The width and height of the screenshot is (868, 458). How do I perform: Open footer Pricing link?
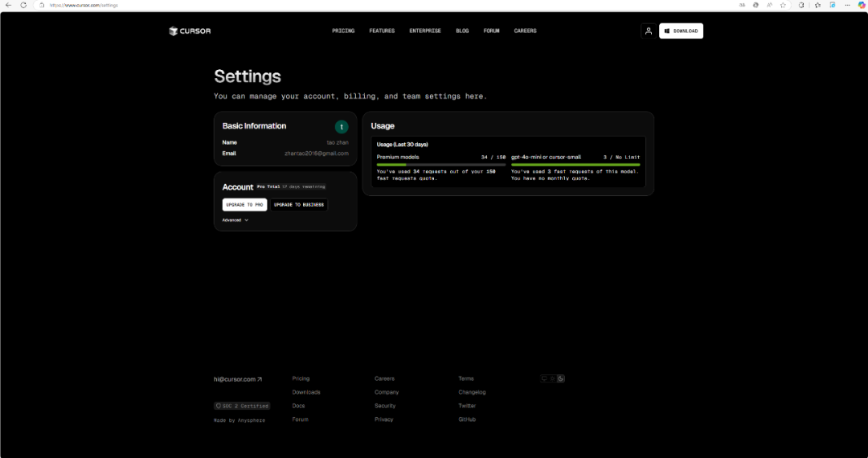(301, 379)
